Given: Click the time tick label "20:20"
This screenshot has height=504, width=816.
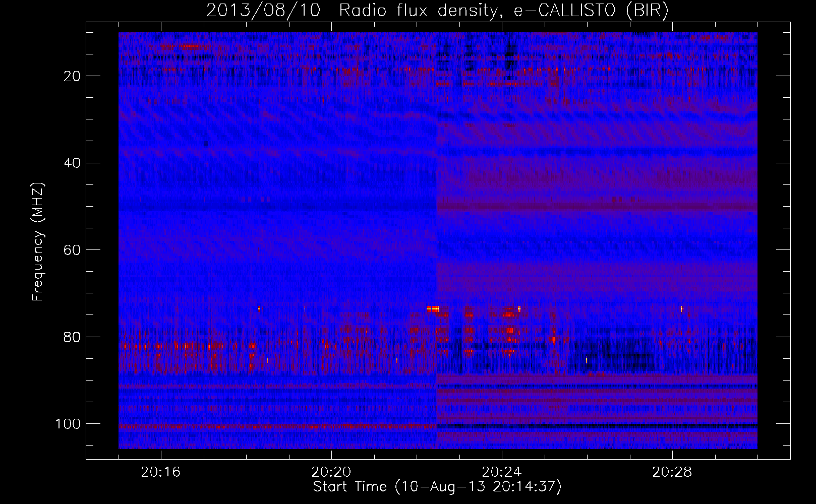Looking at the screenshot, I should [x=331, y=472].
